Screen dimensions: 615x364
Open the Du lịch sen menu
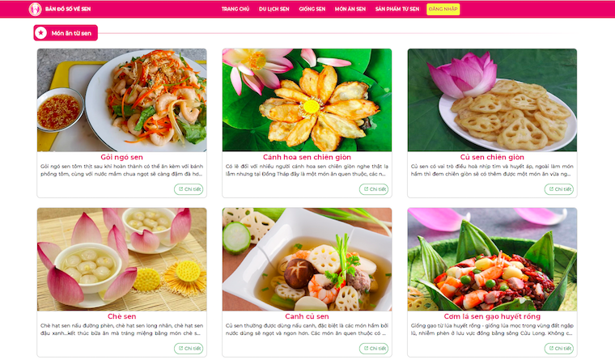(x=274, y=9)
